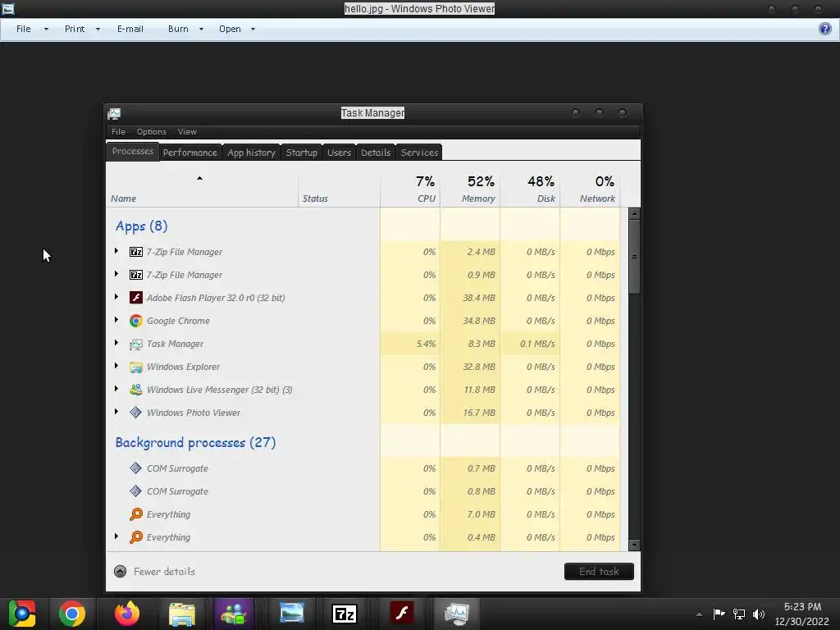Sort processes by the Disk column

(531, 189)
